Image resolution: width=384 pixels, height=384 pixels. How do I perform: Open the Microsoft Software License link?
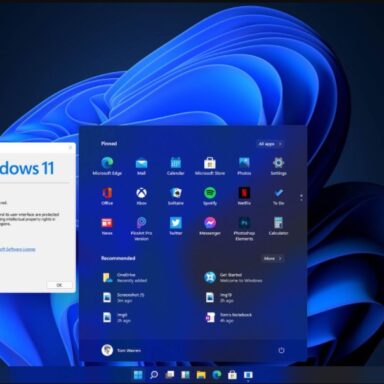pyautogui.click(x=17, y=249)
